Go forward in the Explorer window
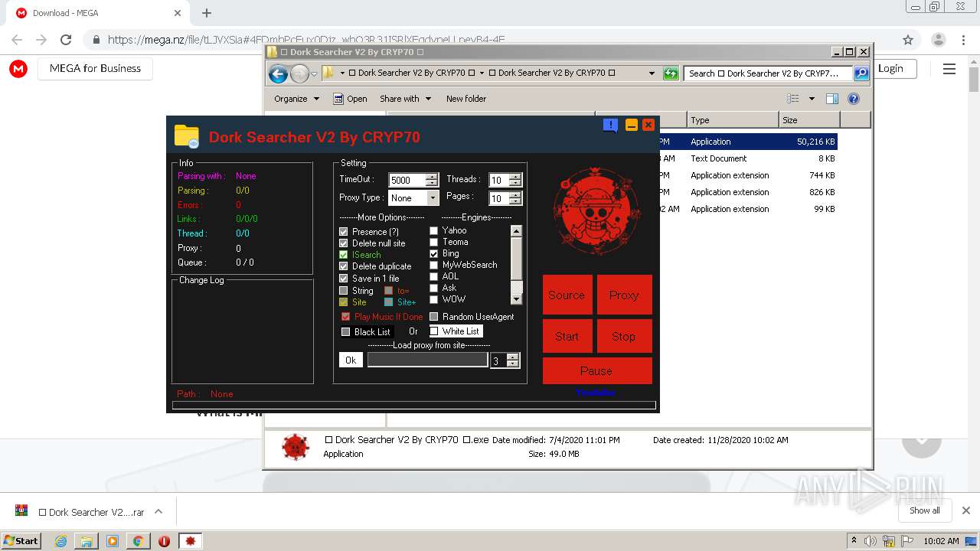Image resolution: width=980 pixels, height=551 pixels. (x=299, y=73)
